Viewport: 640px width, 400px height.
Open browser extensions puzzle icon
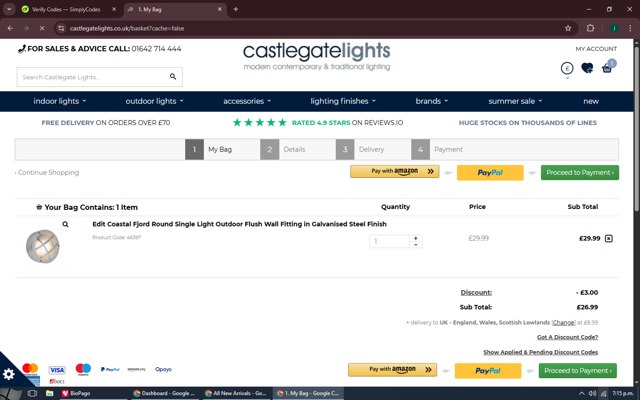590,28
